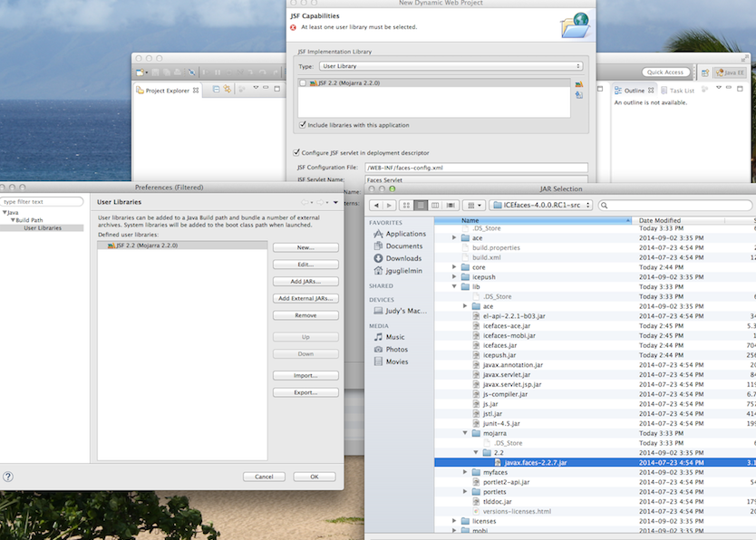The height and width of the screenshot is (540, 756).
Task: Switch file browser to icon view
Action: click(x=407, y=206)
